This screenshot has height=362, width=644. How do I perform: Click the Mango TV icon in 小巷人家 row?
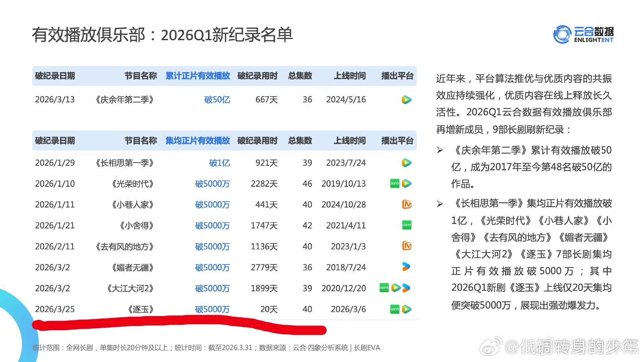[x=407, y=204]
